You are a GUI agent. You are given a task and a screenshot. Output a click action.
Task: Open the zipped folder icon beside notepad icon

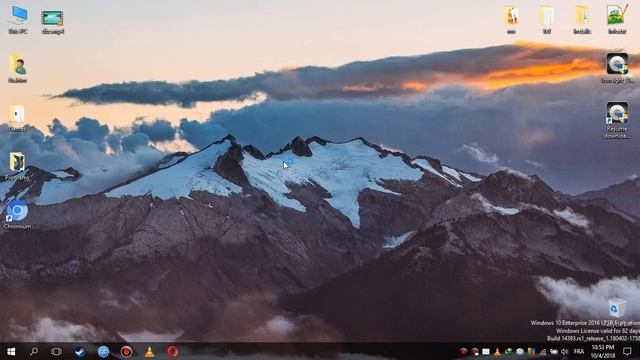[582, 19]
